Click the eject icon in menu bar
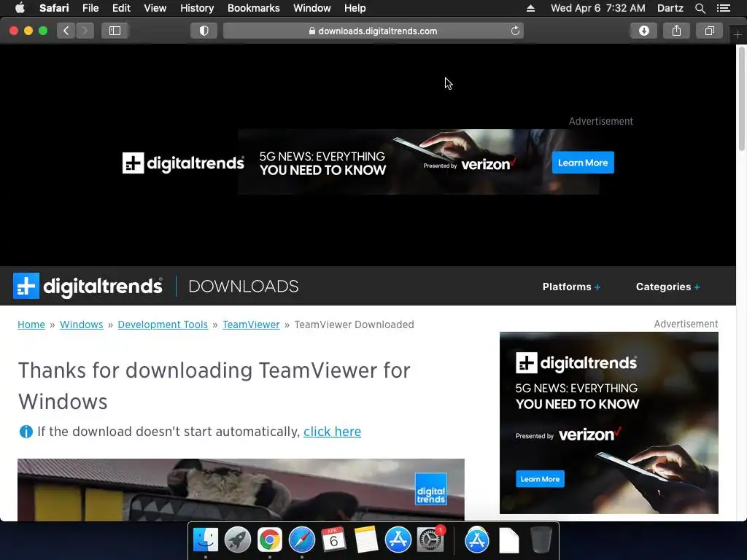The height and width of the screenshot is (560, 747). click(x=531, y=8)
